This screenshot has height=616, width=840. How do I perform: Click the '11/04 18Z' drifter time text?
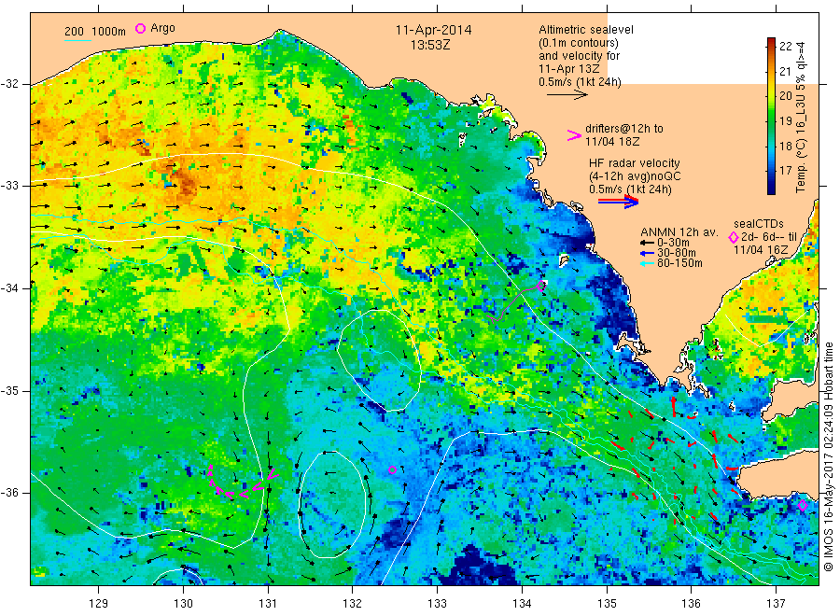click(x=611, y=142)
